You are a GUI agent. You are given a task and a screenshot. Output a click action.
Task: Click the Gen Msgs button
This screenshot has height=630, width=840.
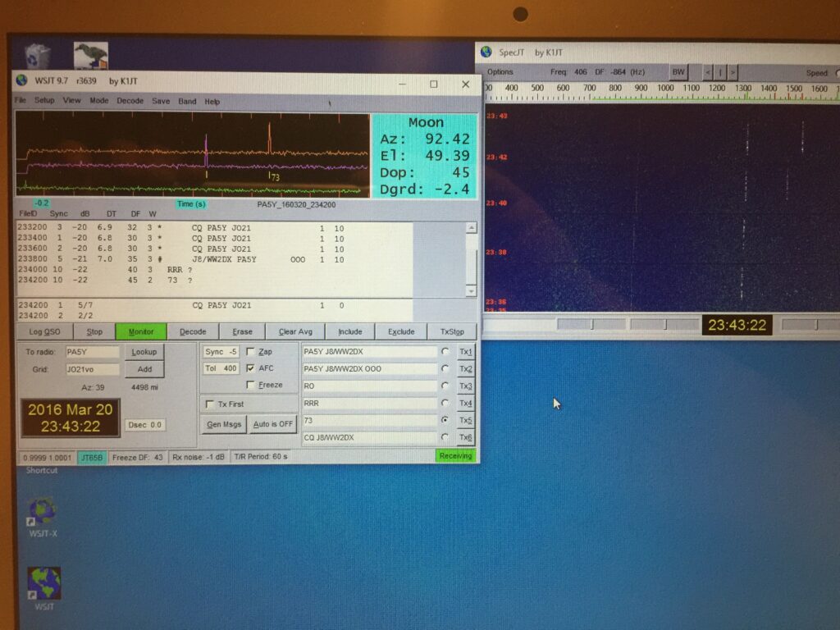pos(224,424)
